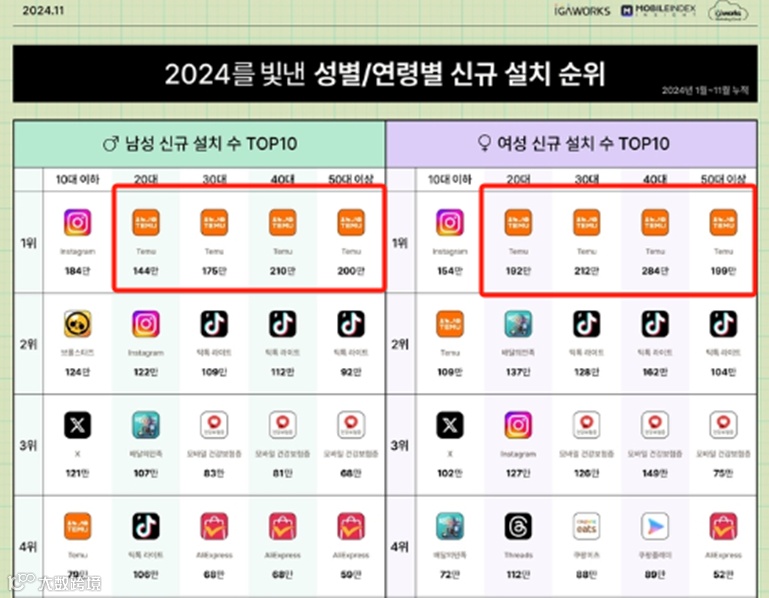
Task: Click the Temu icon above 200만
Action: [351, 223]
